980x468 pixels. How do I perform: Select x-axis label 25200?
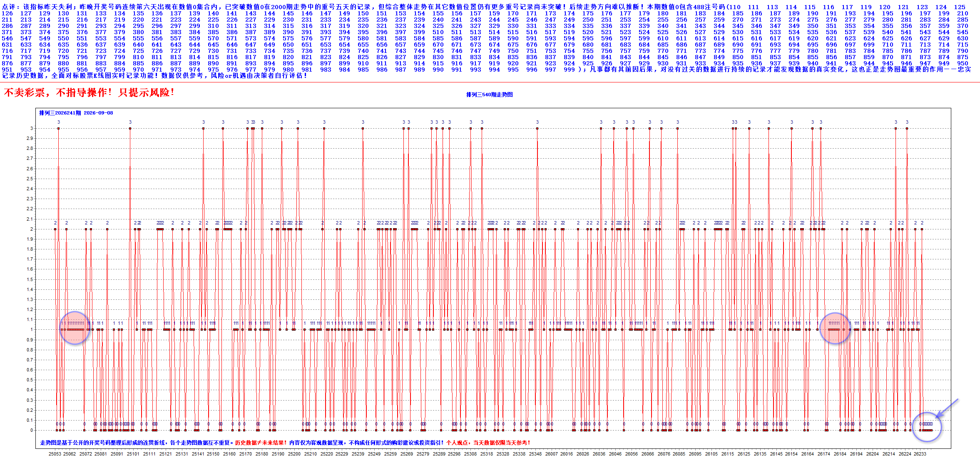294,454
